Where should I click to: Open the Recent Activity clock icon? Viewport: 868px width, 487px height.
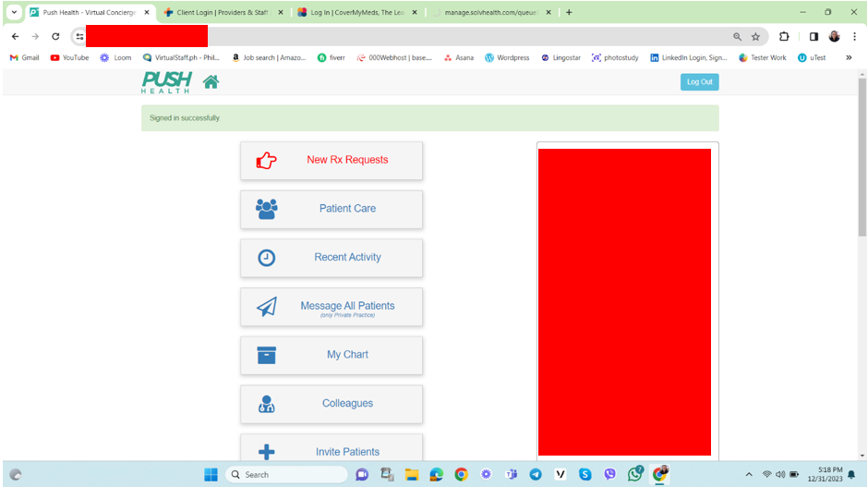[266, 258]
